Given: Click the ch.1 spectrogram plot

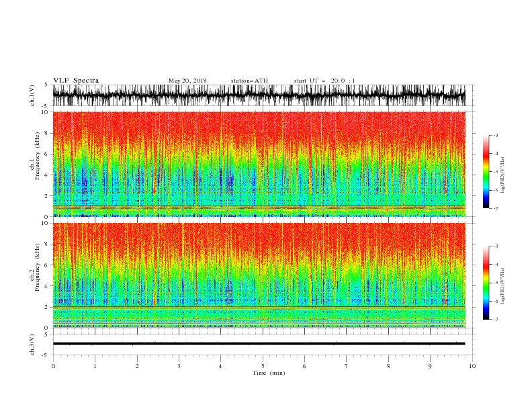Looking at the screenshot, I should (x=259, y=164).
